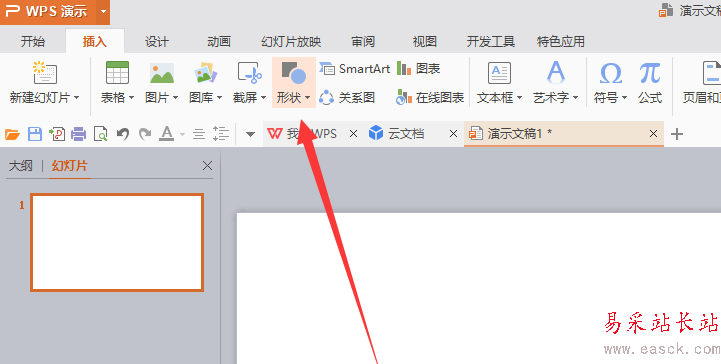Switch to the 开始 tab
The height and width of the screenshot is (364, 721).
[x=33, y=41]
